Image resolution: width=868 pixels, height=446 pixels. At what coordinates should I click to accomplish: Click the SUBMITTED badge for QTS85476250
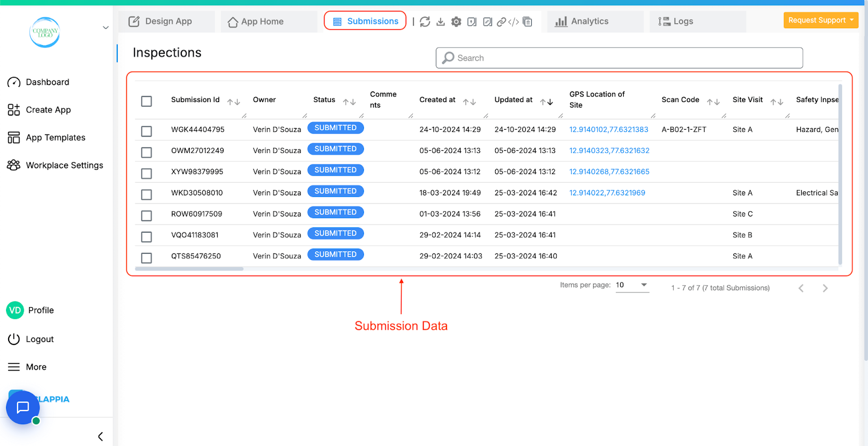point(336,254)
